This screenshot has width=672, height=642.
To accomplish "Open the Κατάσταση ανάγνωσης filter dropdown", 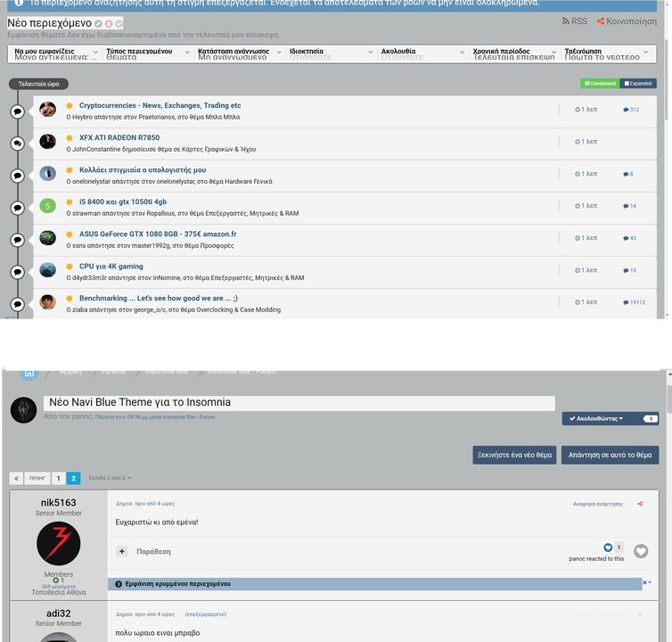I will click(x=239, y=53).
